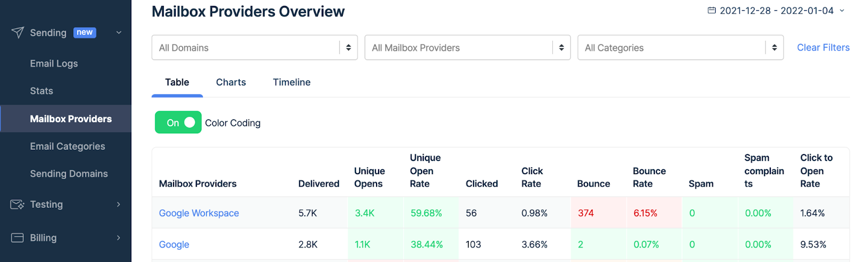Expand the Billing menu chevron
The height and width of the screenshot is (262, 868).
pos(118,238)
